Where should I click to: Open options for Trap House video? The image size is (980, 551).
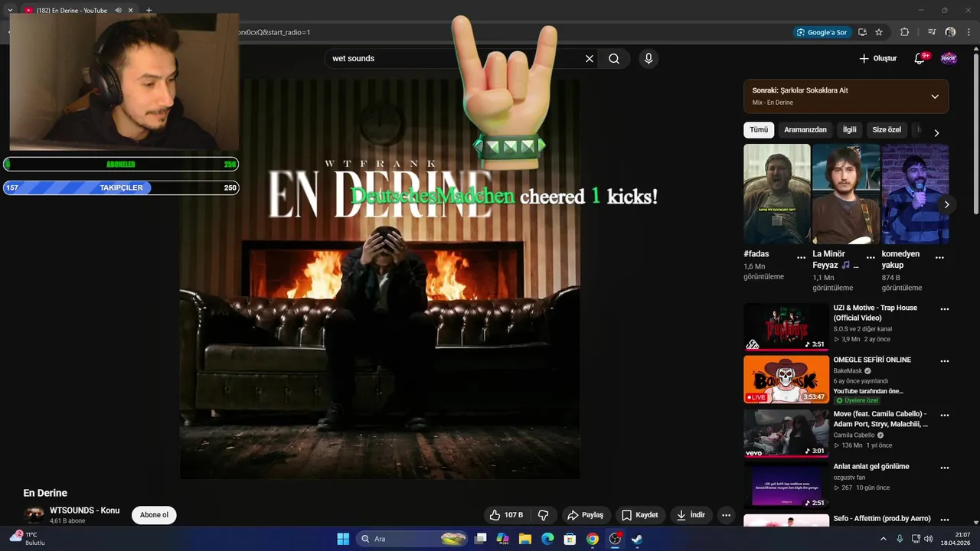point(945,309)
